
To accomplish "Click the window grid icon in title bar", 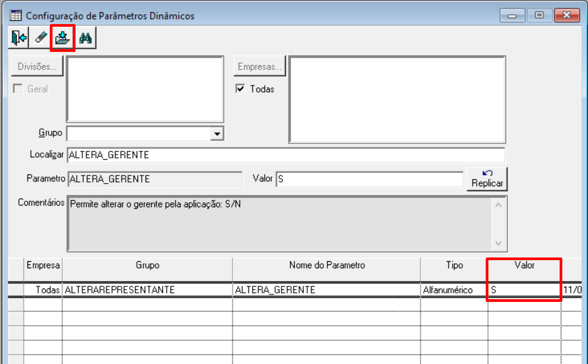I will 16,16.
